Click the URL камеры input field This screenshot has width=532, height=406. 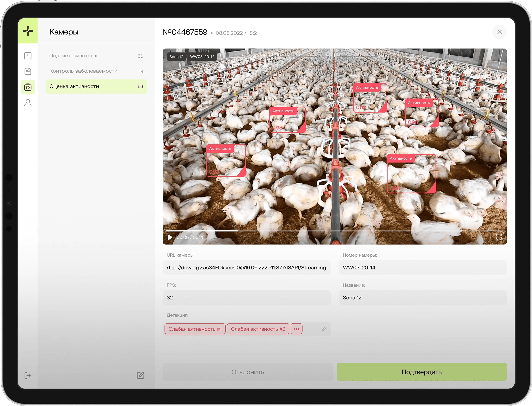(246, 267)
